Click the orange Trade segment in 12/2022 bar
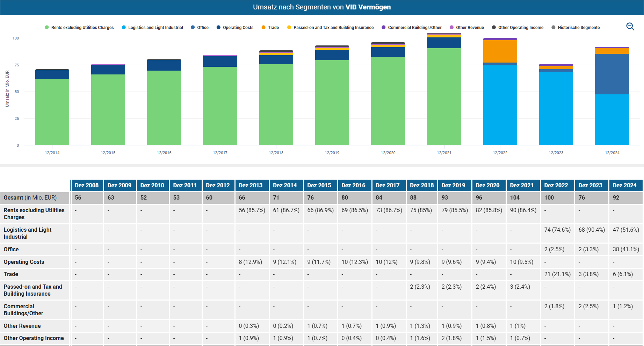644x346 pixels. point(500,51)
